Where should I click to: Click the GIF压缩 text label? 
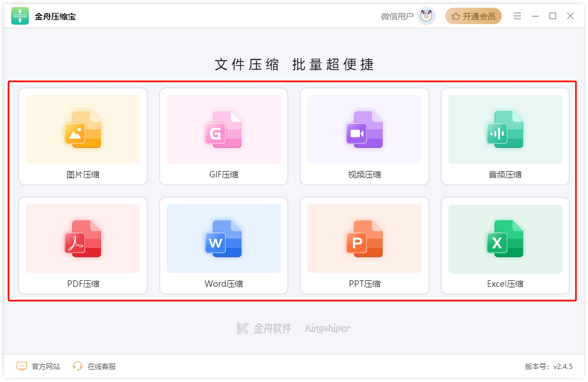[223, 175]
